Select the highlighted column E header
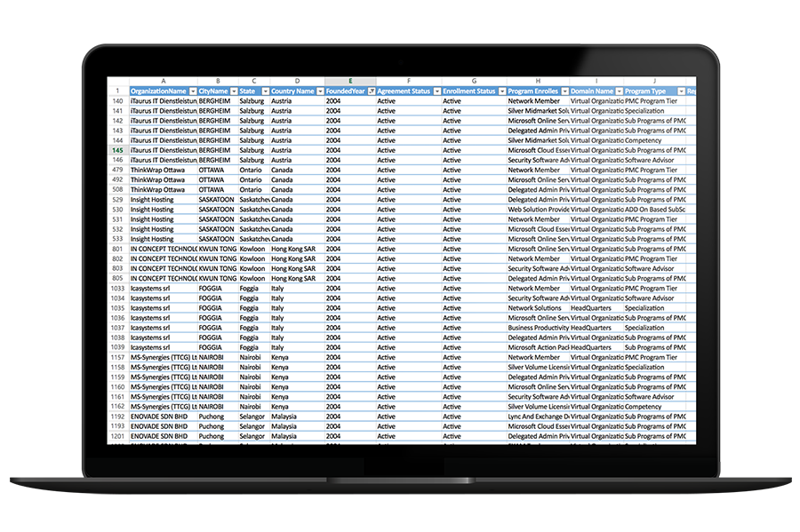The width and height of the screenshot is (800, 532). click(350, 81)
